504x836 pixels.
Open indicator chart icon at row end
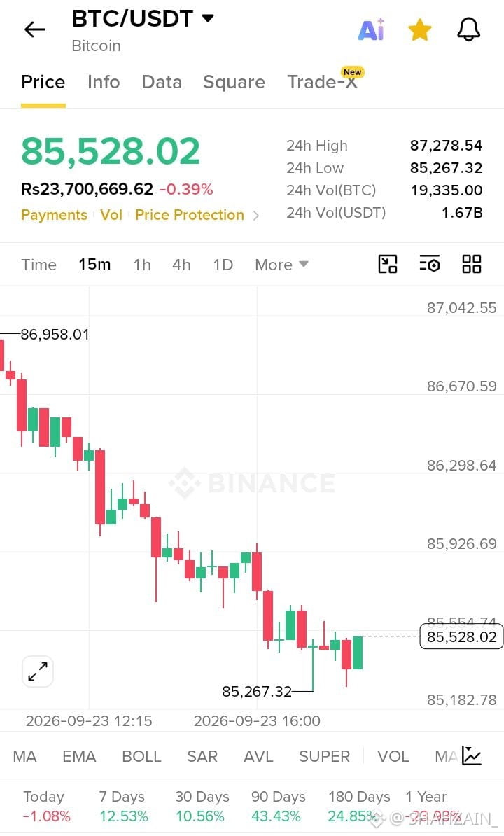pos(472,755)
